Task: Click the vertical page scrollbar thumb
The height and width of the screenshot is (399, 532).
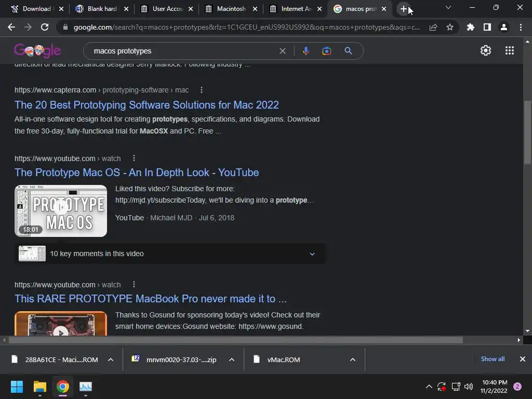Action: coord(527,132)
